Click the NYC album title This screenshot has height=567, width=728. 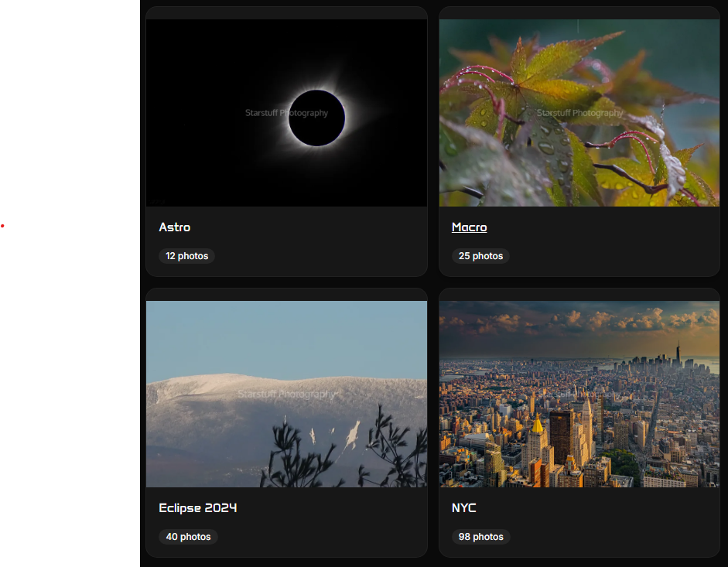[x=464, y=507]
